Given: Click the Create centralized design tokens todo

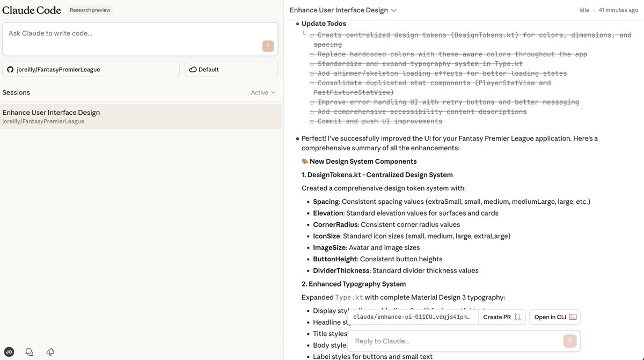Looking at the screenshot, I should (470, 40).
